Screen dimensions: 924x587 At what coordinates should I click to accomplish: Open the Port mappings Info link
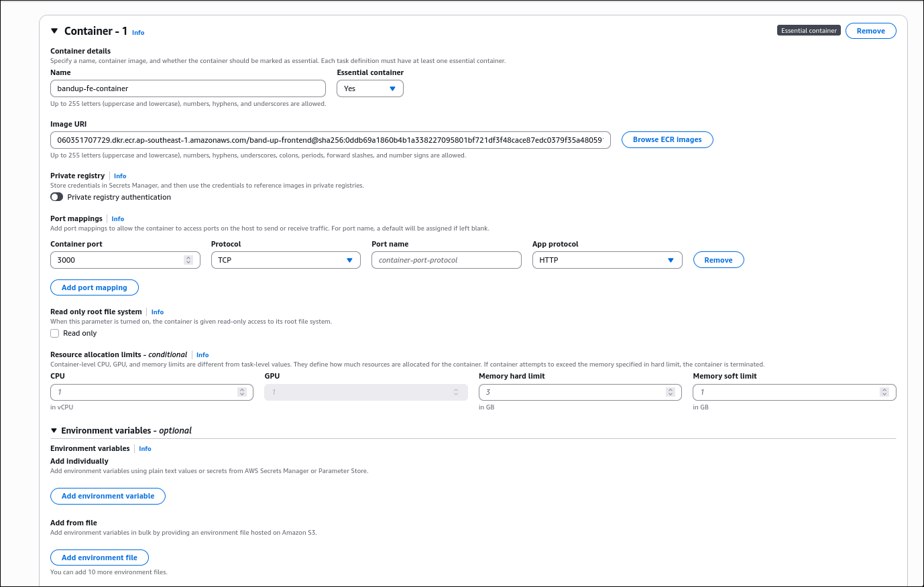point(117,218)
